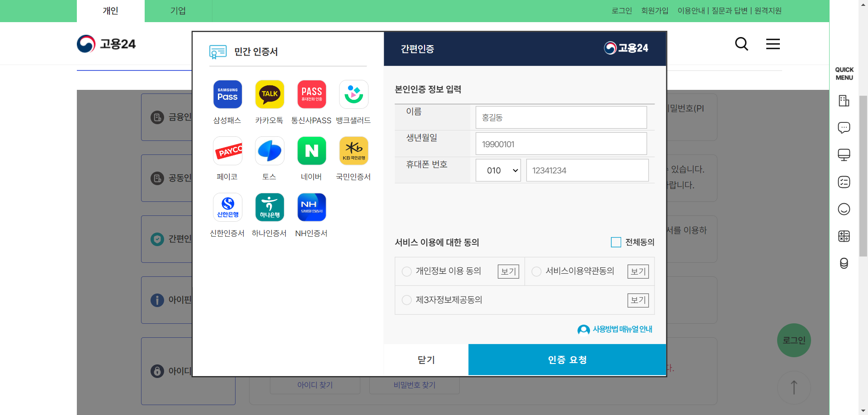This screenshot has height=415, width=868.
Task: Click 로그인 link in top bar
Action: tap(622, 11)
